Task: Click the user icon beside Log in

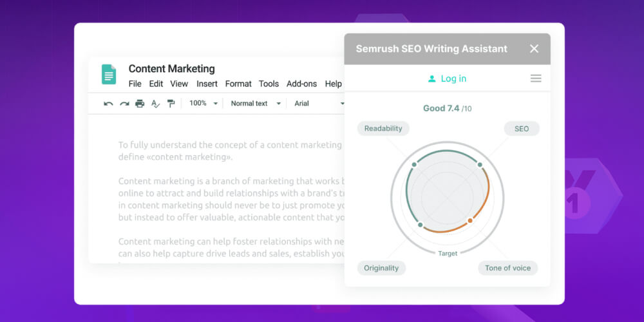Action: 431,79
